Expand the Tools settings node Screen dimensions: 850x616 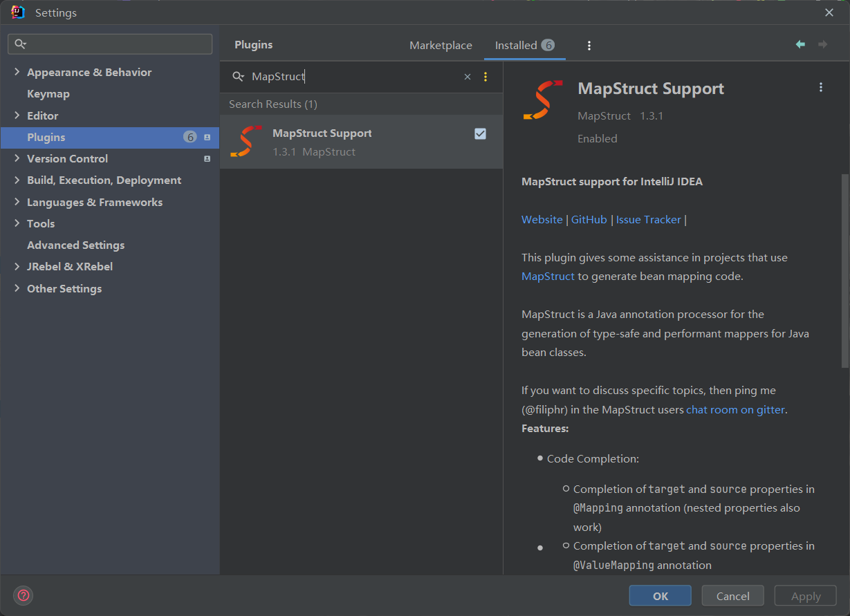(x=17, y=223)
